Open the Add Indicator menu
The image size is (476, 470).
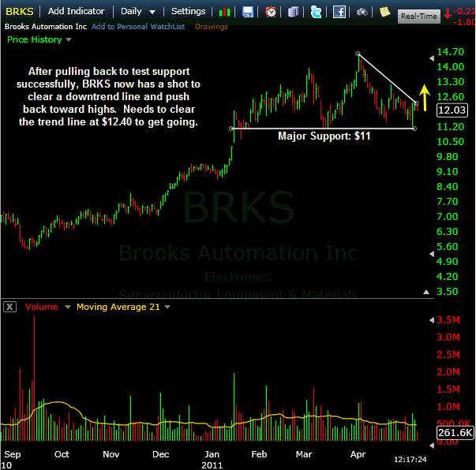point(77,11)
